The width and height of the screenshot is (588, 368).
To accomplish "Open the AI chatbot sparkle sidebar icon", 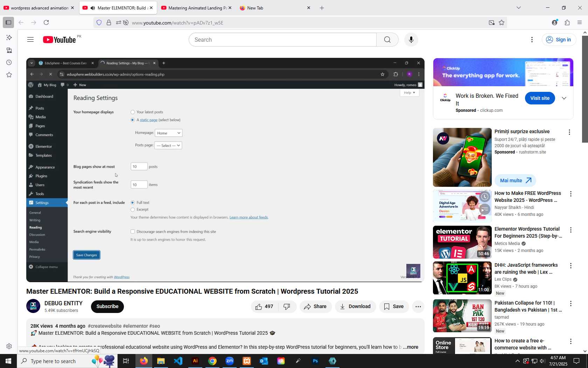I will click(x=9, y=38).
